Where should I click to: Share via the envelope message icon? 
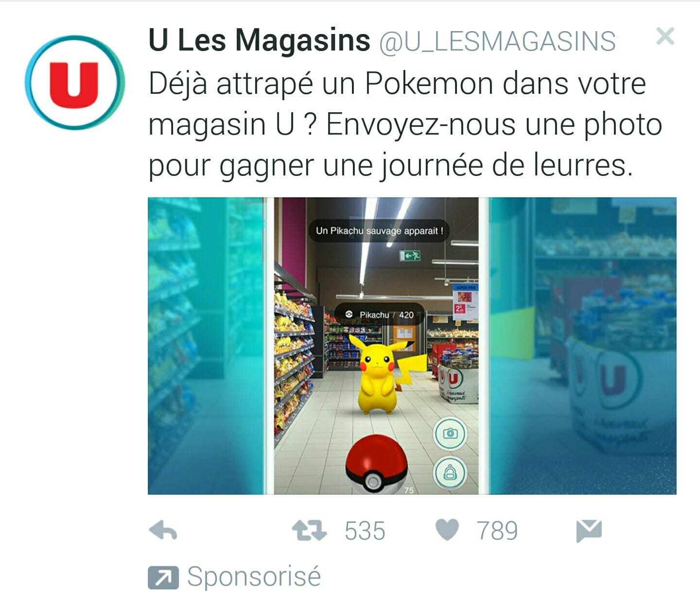[x=589, y=531]
